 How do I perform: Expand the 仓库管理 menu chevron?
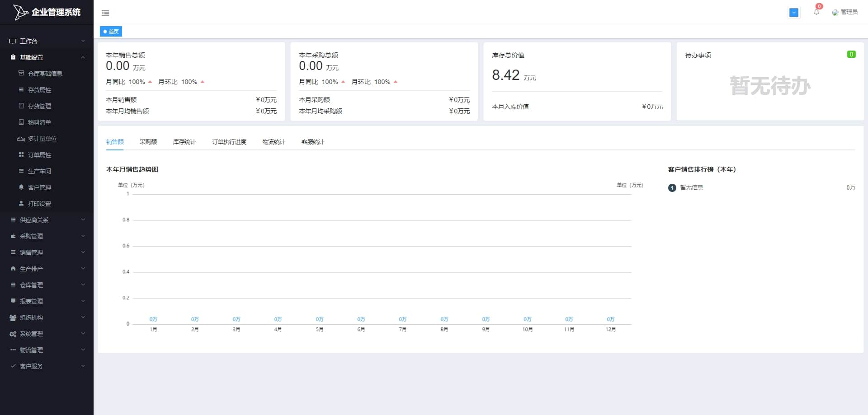pyautogui.click(x=83, y=284)
